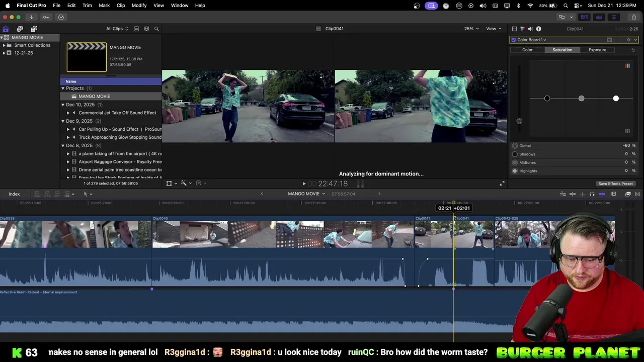Toggle the browser panel visibility
Viewport: 644px width, 362px height.
tap(584, 17)
